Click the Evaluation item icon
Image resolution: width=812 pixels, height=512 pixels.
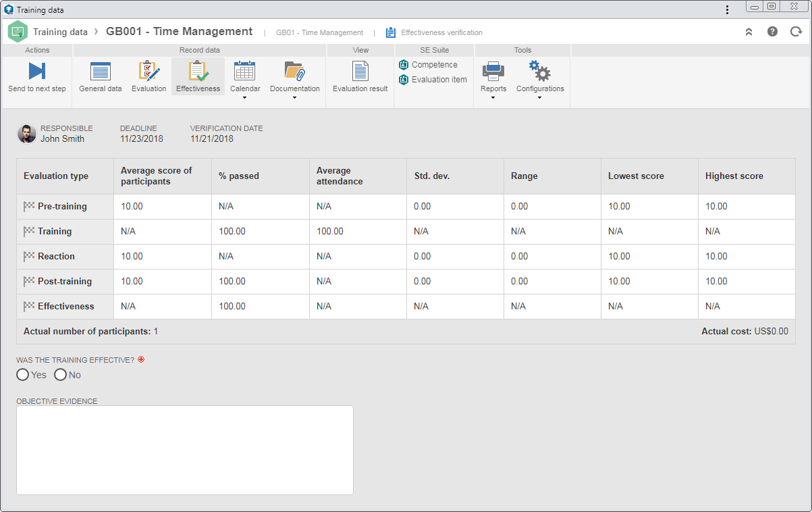pos(404,80)
